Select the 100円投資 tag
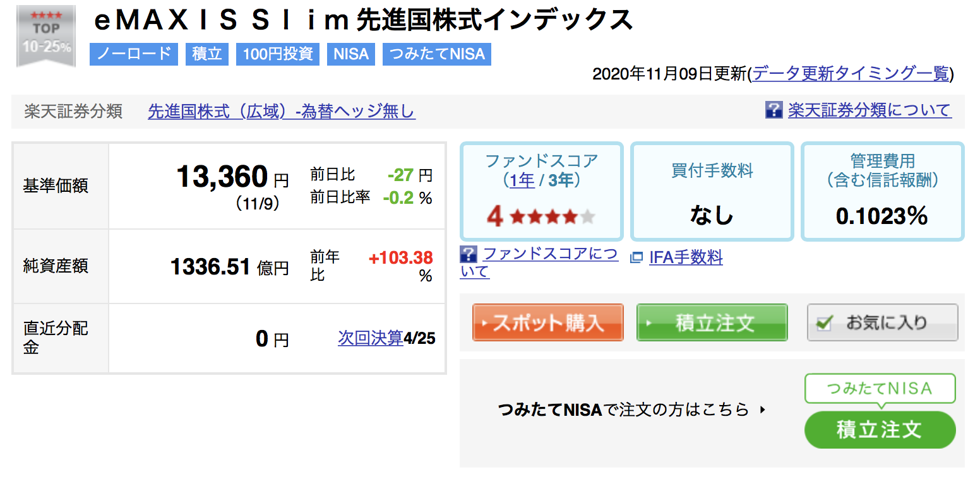The width and height of the screenshot is (980, 477). pos(278,54)
